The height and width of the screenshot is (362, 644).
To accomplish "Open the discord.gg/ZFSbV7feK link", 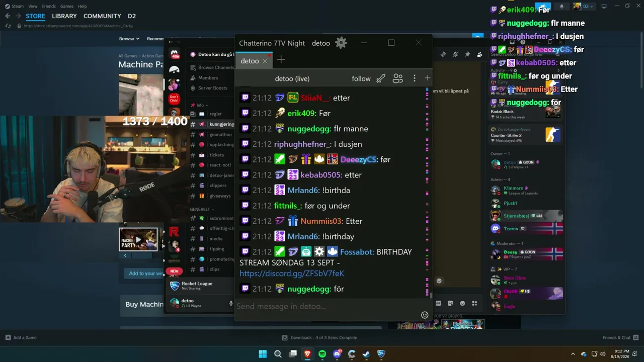I will 292,274.
